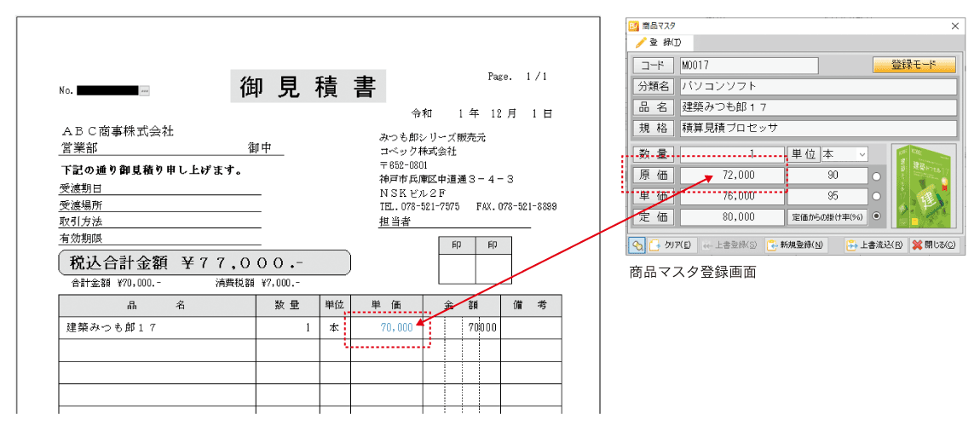Click the コベック株式会社 company name
980x426 pixels.
(x=418, y=151)
